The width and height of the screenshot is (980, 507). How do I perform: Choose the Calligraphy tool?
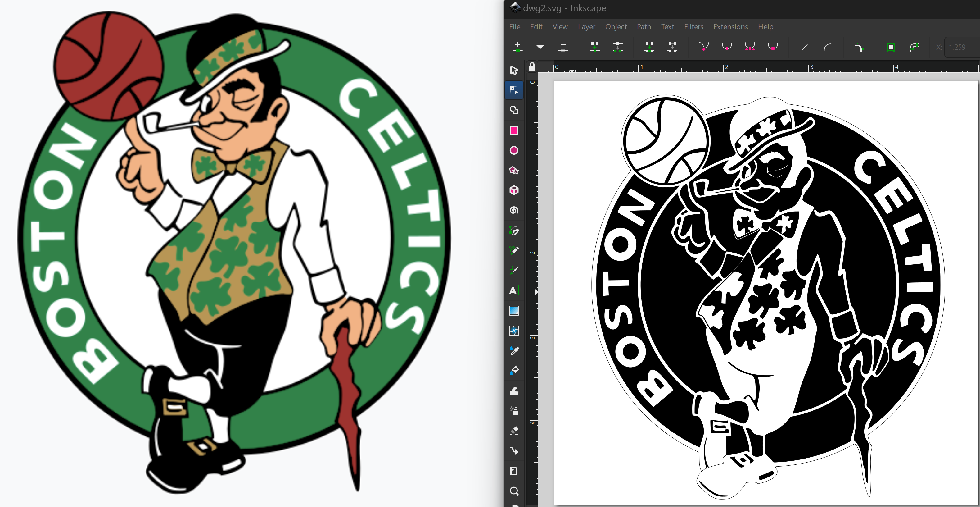coord(514,270)
